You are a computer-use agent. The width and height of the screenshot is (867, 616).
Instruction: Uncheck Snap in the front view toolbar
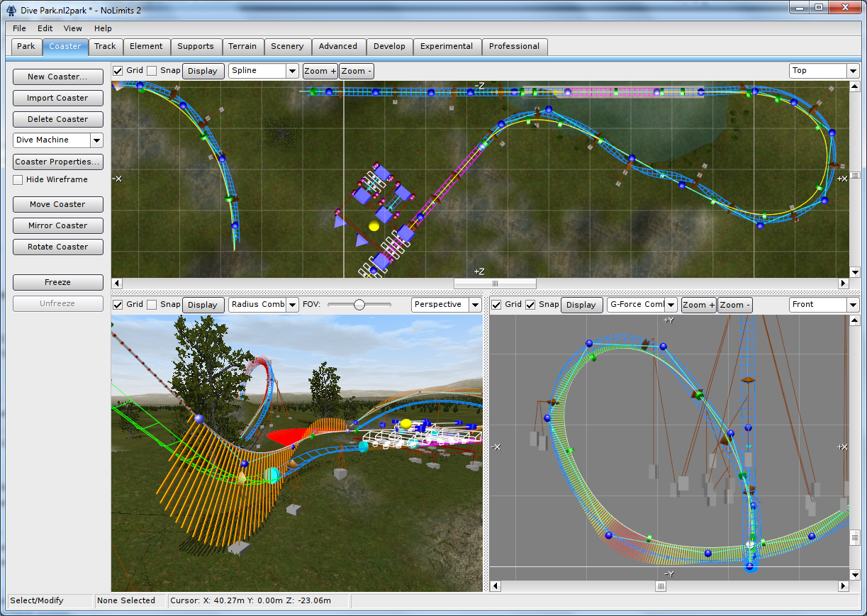tap(530, 305)
